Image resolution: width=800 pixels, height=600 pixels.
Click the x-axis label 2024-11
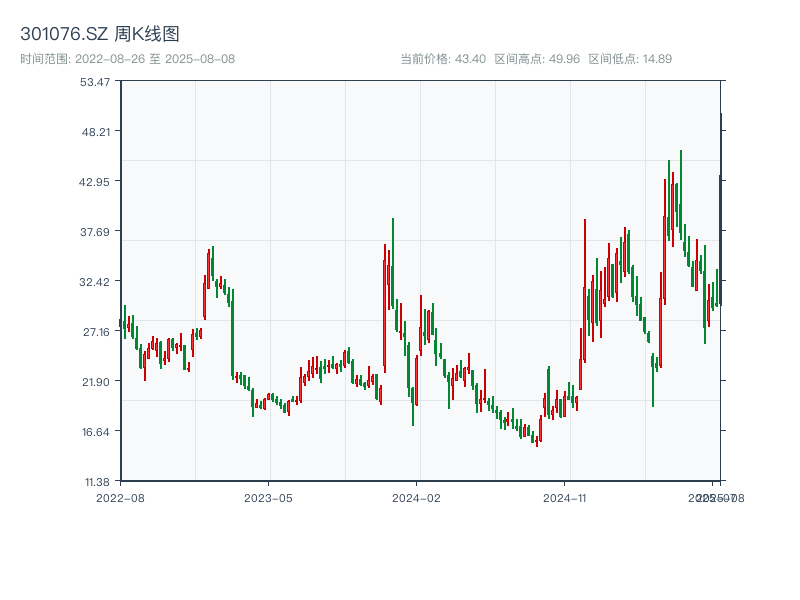564,498
